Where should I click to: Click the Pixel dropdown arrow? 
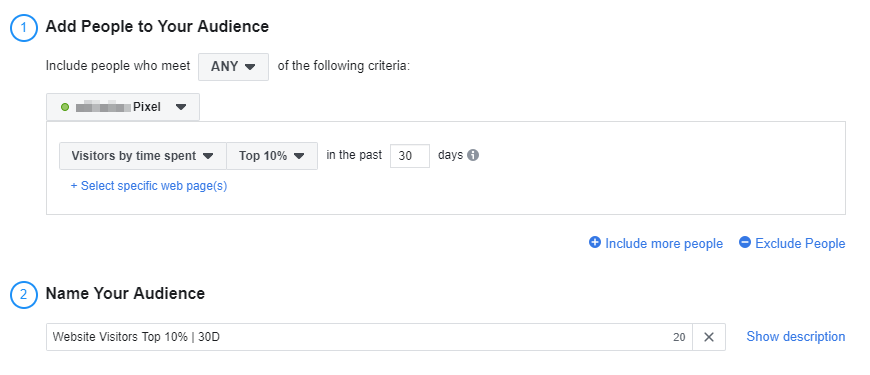[181, 107]
